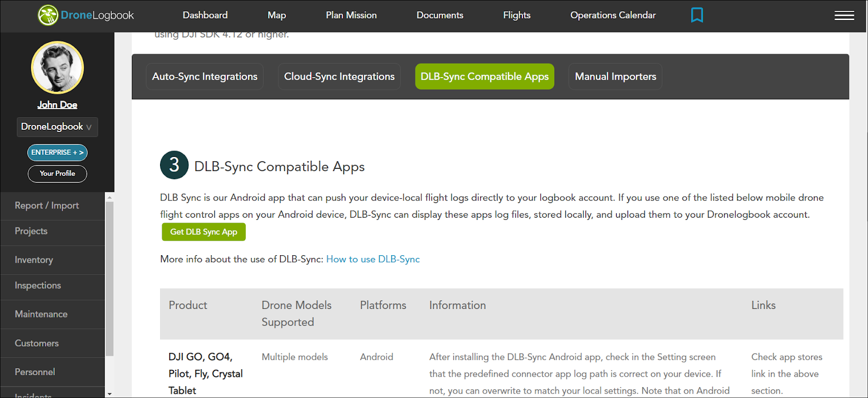This screenshot has height=398, width=868.
Task: Click the Links column header
Action: [763, 305]
